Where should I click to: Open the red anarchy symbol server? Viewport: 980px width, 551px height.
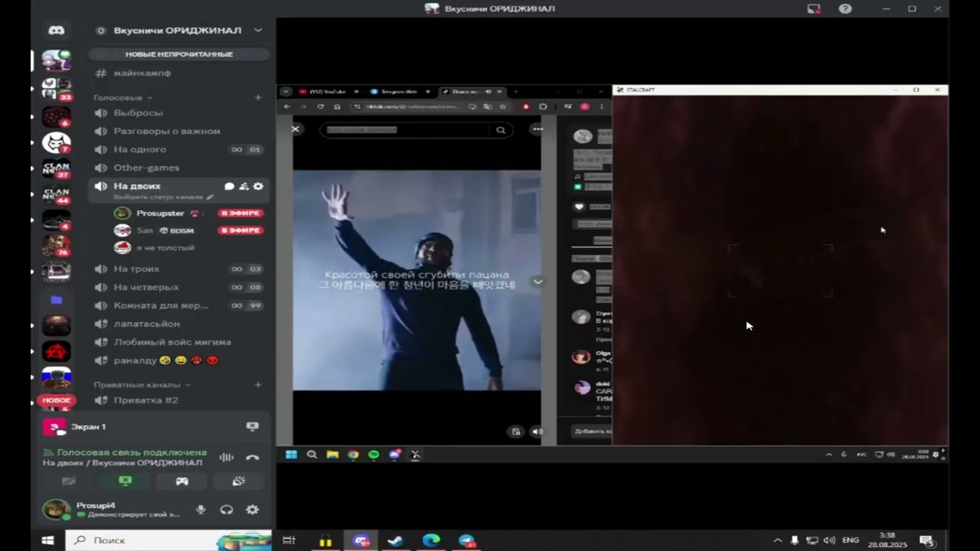click(x=56, y=351)
